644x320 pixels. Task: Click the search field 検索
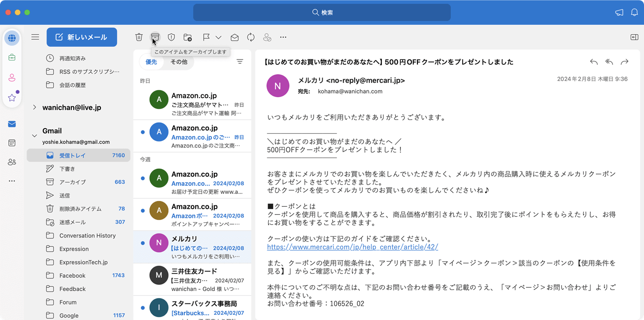(x=322, y=12)
